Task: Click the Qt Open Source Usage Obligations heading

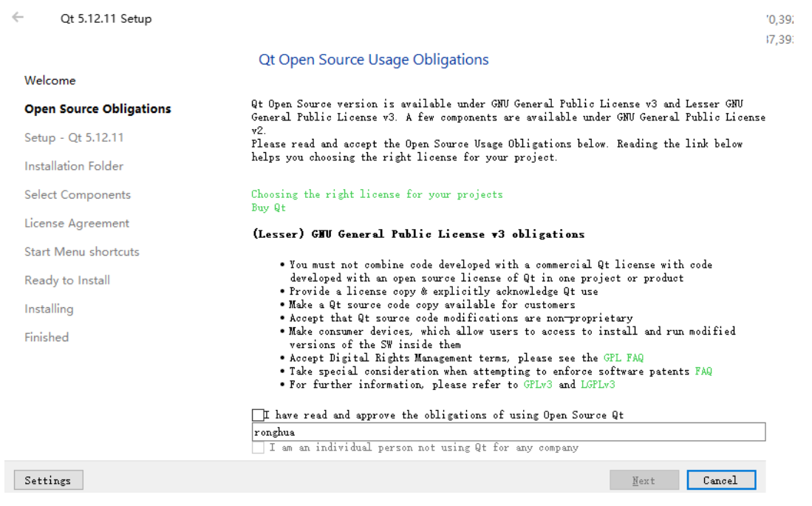Action: pos(373,60)
